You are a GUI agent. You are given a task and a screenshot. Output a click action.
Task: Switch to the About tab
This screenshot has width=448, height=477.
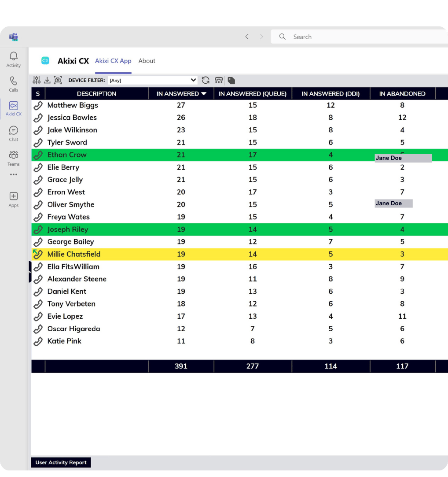[147, 61]
